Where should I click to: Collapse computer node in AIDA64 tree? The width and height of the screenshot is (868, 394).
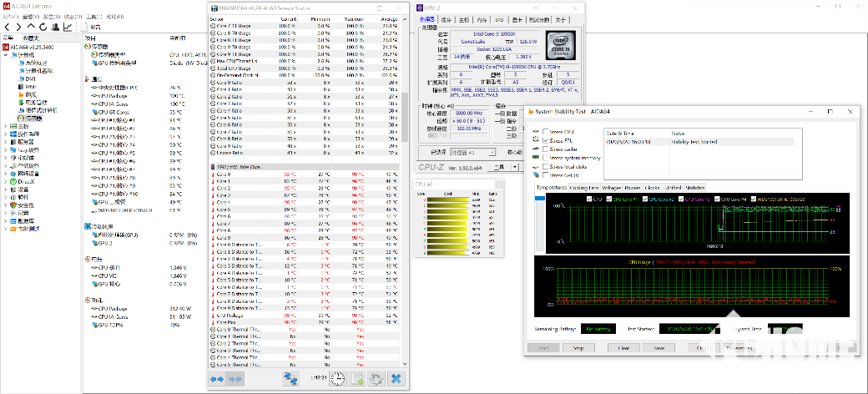pyautogui.click(x=6, y=55)
